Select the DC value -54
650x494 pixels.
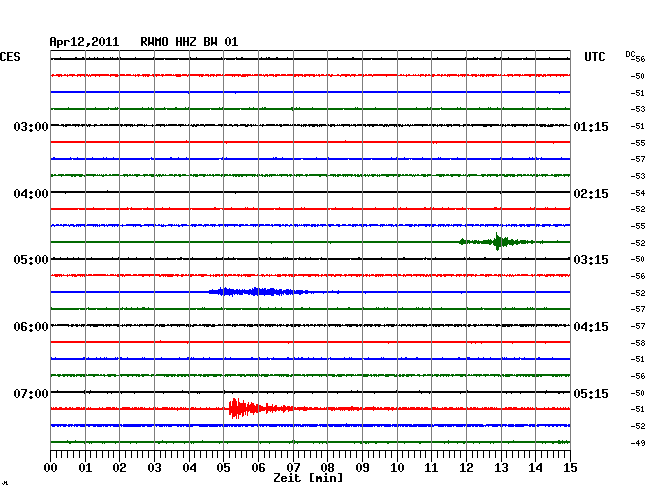(x=638, y=193)
